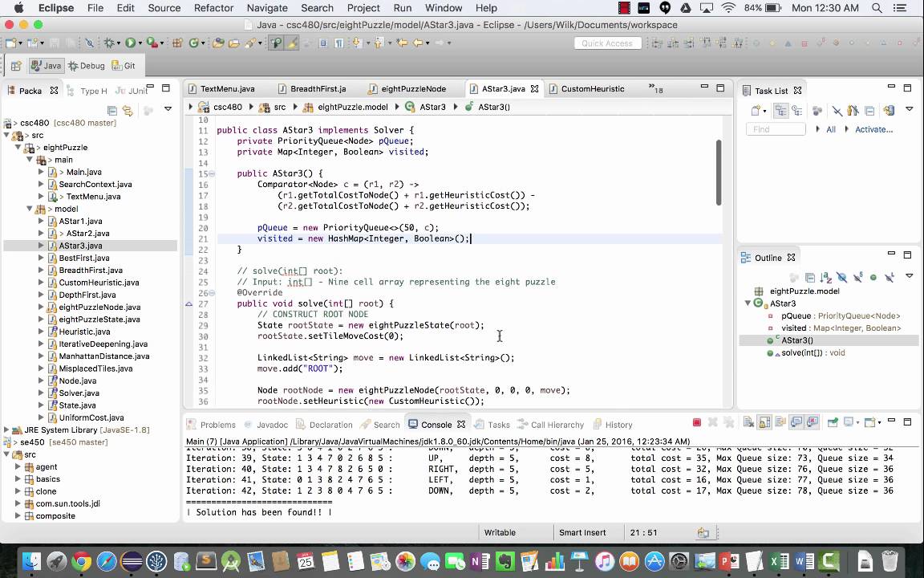Collapse the main package in tree

pos(29,160)
